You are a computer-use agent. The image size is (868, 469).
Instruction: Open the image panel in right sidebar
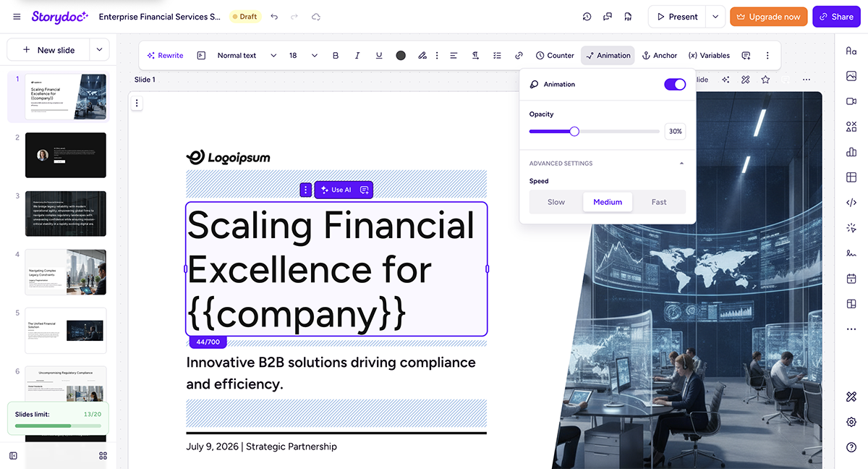pyautogui.click(x=851, y=76)
